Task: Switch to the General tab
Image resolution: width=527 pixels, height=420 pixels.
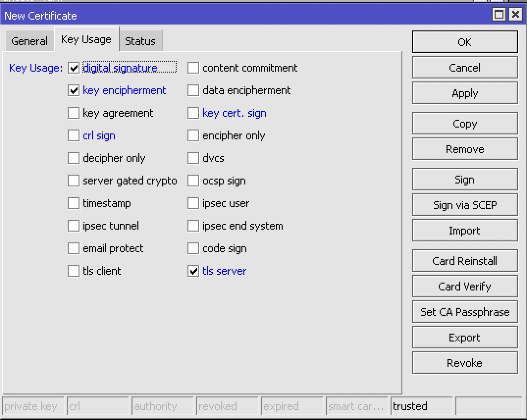Action: pyautogui.click(x=29, y=41)
